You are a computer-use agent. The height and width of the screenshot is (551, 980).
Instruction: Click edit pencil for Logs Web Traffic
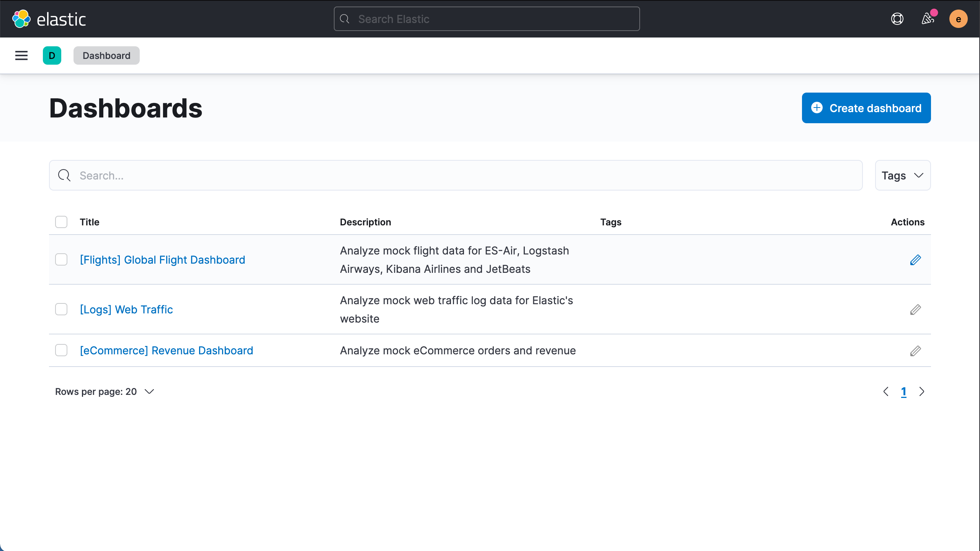[915, 310]
